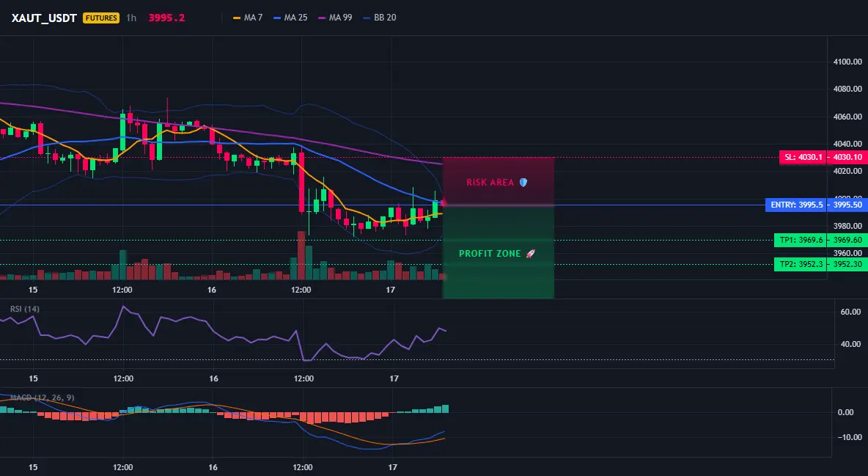
Task: Click the last green MACD histogram bar
Action: [x=445, y=409]
